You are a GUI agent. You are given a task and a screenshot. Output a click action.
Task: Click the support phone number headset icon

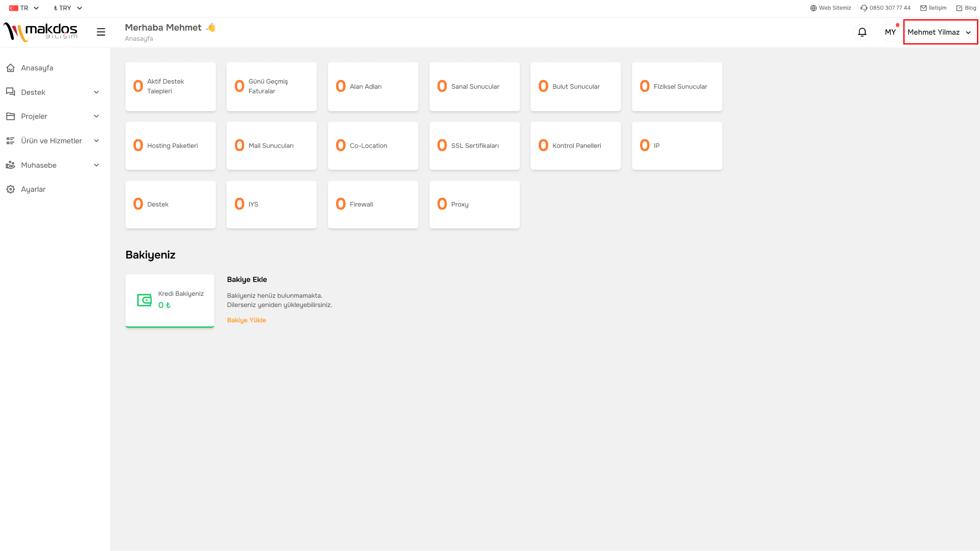[864, 8]
